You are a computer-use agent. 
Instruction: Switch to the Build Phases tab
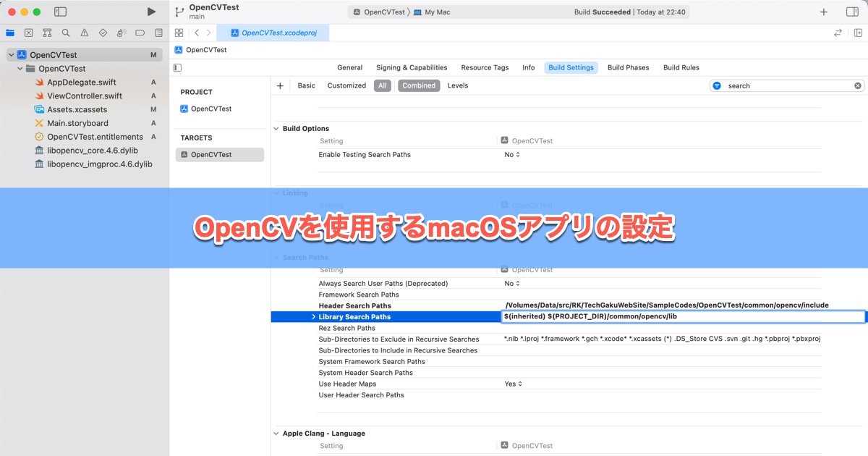tap(629, 67)
